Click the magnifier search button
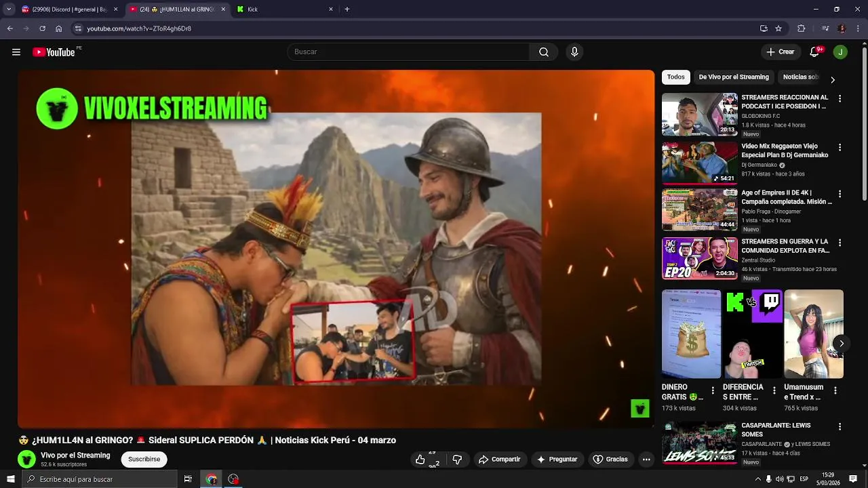This screenshot has height=488, width=868. pos(544,52)
